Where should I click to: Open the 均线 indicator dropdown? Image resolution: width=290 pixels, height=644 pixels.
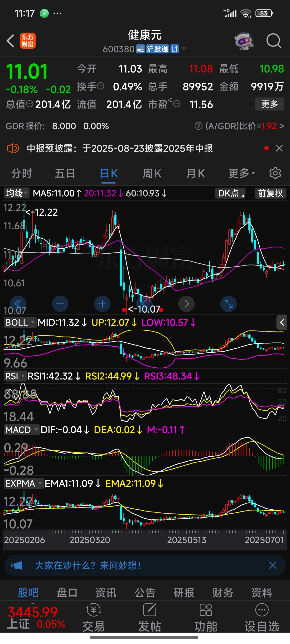click(x=16, y=193)
